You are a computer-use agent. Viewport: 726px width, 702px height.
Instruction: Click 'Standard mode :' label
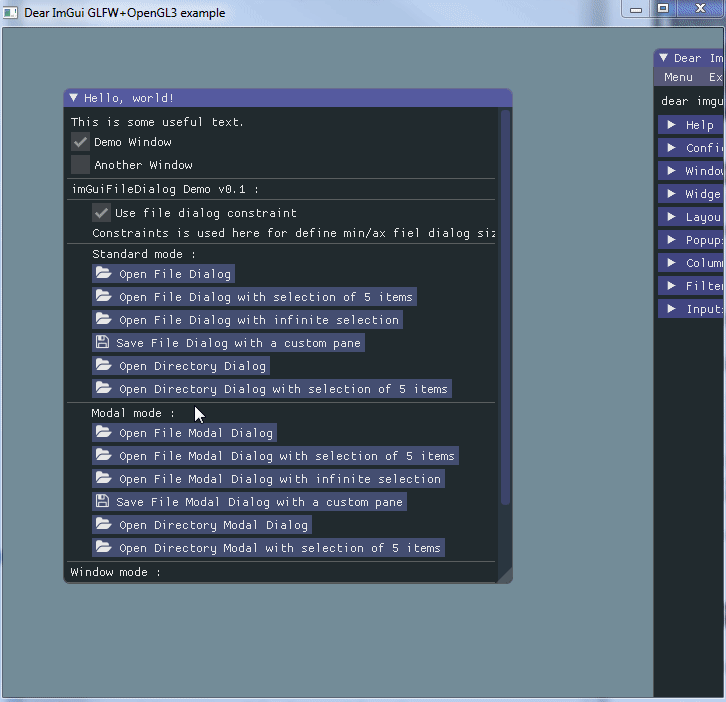pos(144,254)
